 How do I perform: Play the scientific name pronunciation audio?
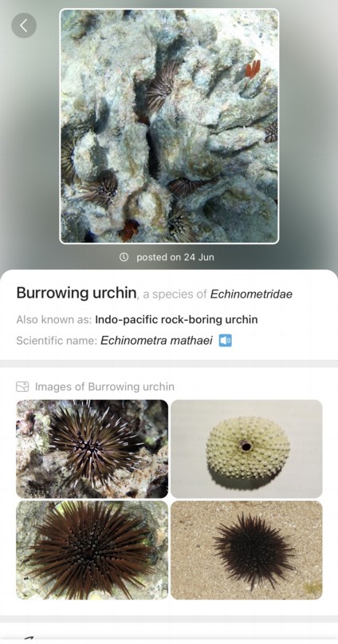225,341
